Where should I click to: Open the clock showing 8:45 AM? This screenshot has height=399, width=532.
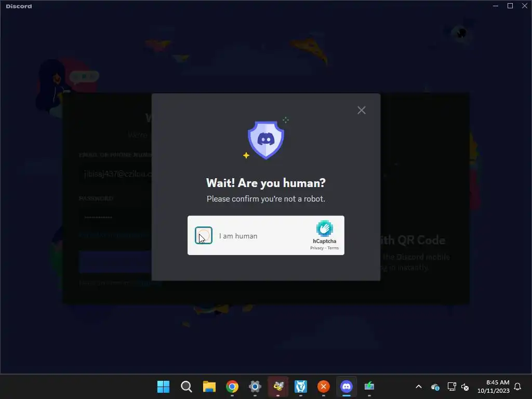[494, 387]
